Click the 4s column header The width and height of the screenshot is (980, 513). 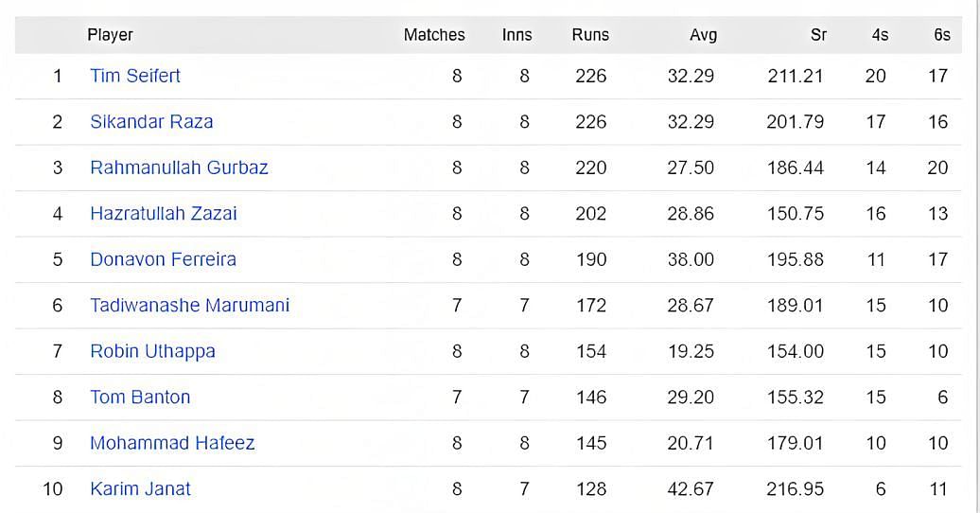(x=880, y=35)
